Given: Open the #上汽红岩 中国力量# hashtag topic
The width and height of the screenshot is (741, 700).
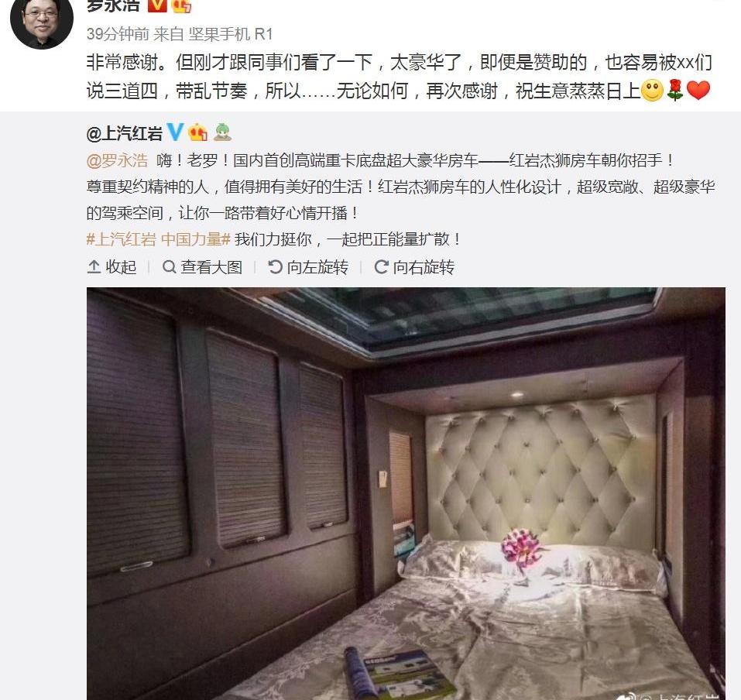Looking at the screenshot, I should pyautogui.click(x=158, y=239).
